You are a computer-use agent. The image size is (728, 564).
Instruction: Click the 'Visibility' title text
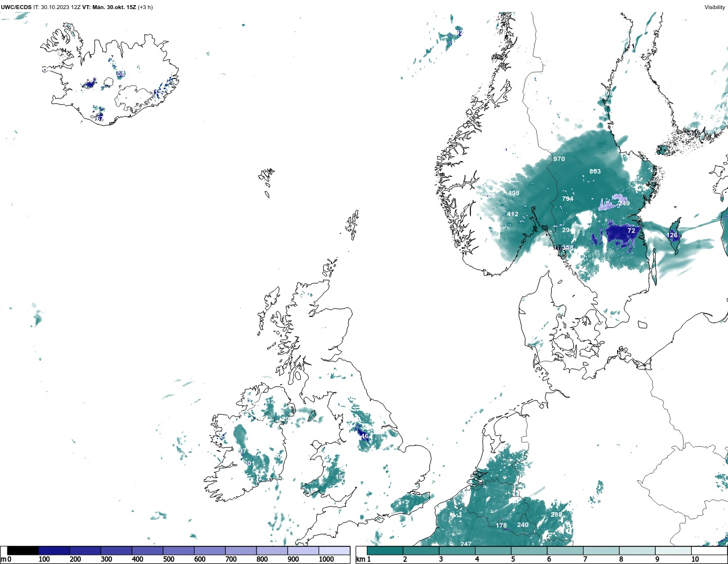(x=715, y=7)
